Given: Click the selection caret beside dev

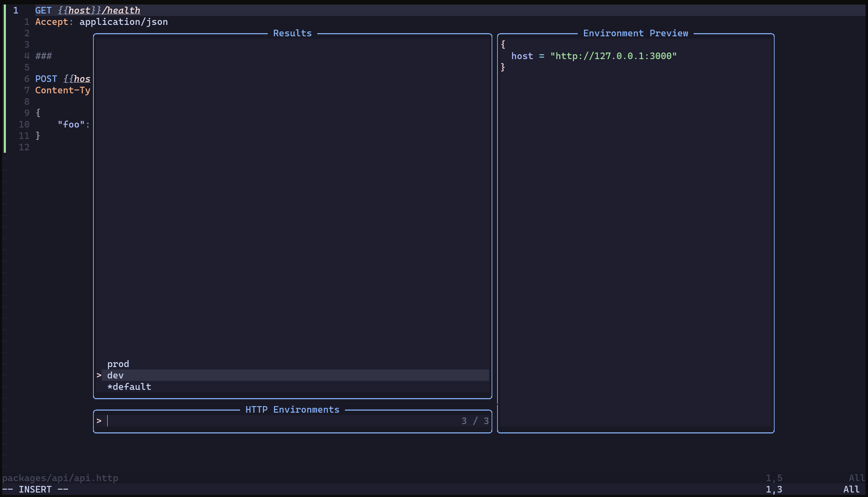Looking at the screenshot, I should pos(99,375).
